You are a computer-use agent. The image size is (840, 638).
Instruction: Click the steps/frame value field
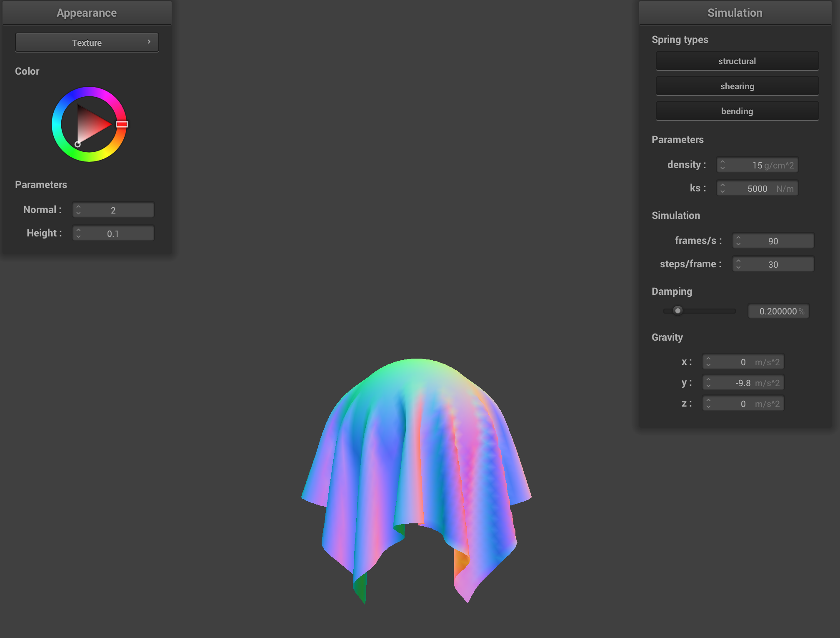tap(773, 264)
